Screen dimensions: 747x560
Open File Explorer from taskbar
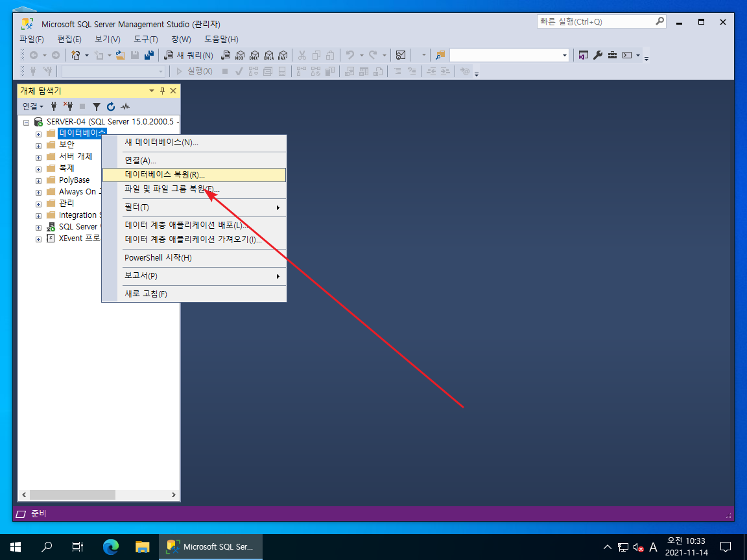pyautogui.click(x=142, y=546)
